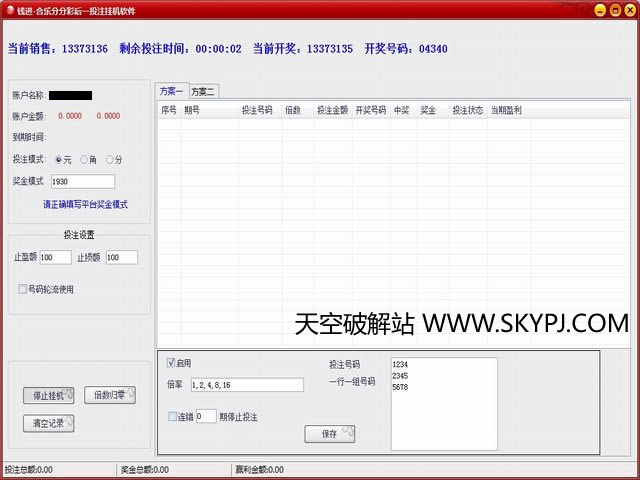Click the 奖金模式 input field
640x480 pixels.
pos(82,182)
